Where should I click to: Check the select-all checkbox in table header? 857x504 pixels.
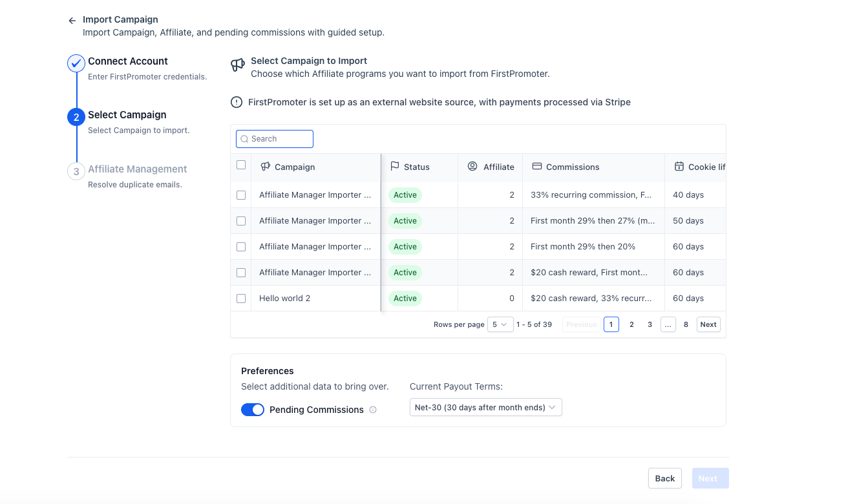coord(241,165)
